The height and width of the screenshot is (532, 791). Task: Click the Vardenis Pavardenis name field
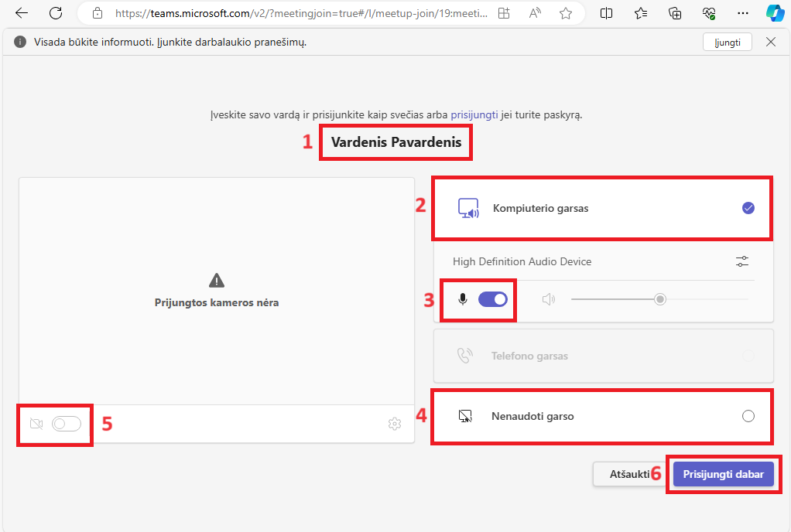click(x=395, y=142)
